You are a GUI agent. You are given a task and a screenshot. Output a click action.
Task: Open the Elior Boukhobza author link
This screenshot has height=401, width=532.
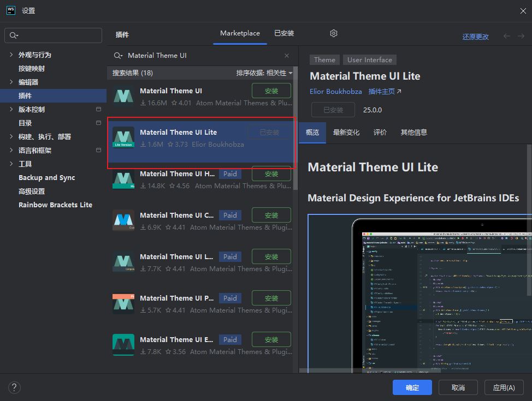tap(335, 92)
